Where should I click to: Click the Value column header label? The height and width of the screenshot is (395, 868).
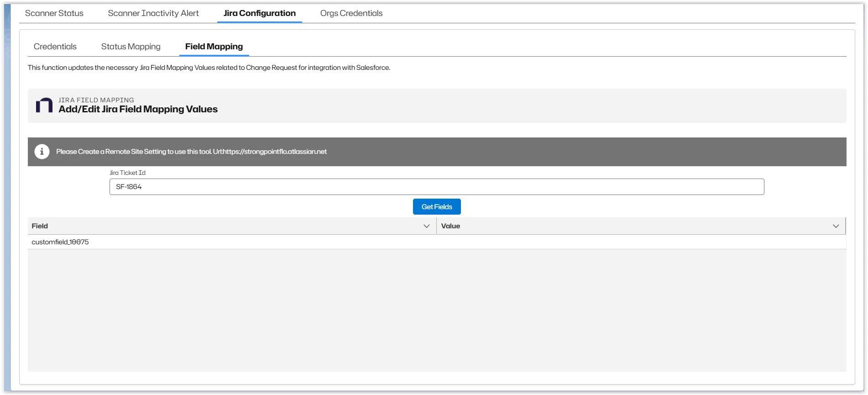pos(450,226)
